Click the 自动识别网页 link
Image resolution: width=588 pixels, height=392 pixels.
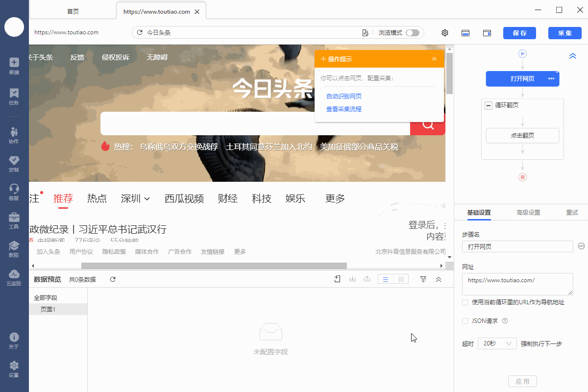point(344,97)
